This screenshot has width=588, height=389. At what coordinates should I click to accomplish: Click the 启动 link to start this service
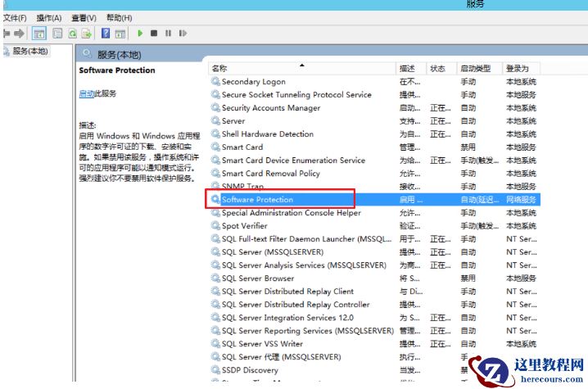pyautogui.click(x=86, y=93)
